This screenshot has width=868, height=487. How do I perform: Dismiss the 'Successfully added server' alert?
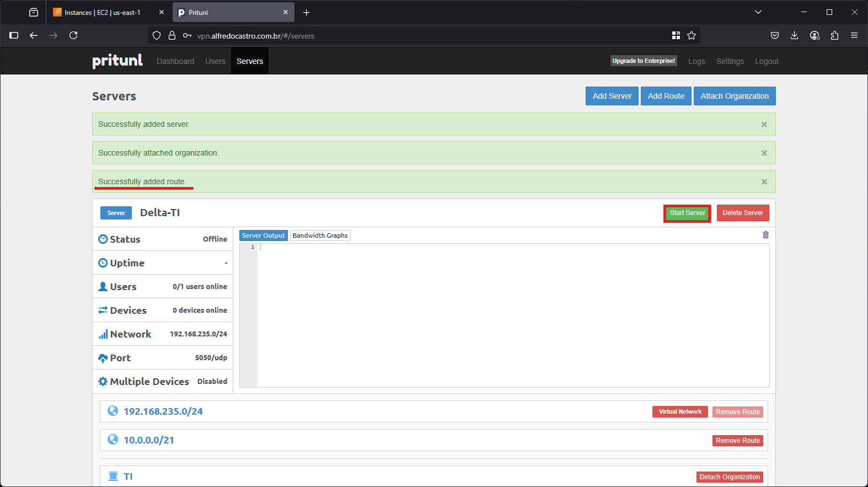(764, 125)
